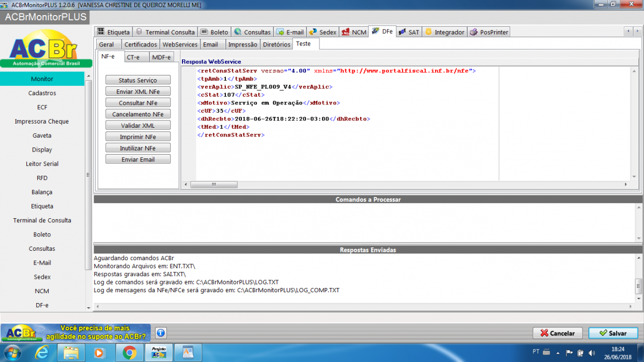Open ECF in the sidebar
The width and height of the screenshot is (644, 362).
coord(42,107)
